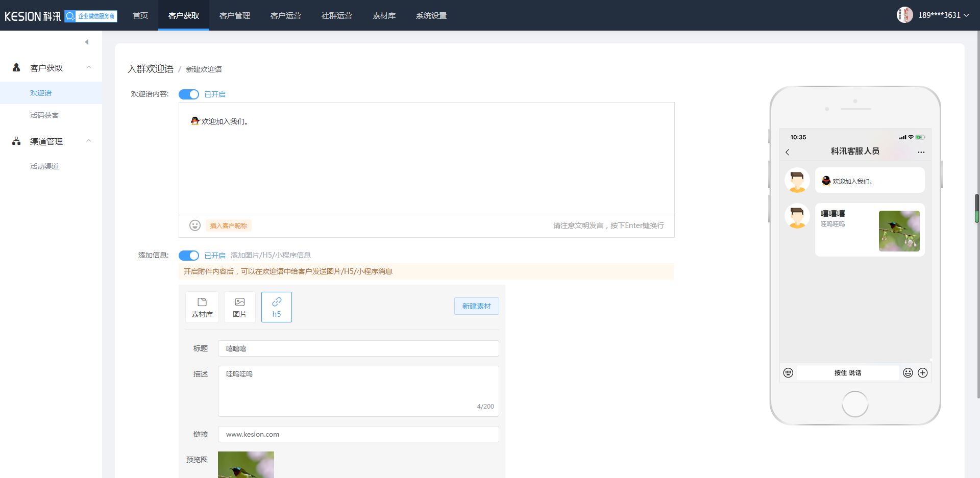Go to the 首页 tab
980x478 pixels.
coord(140,16)
